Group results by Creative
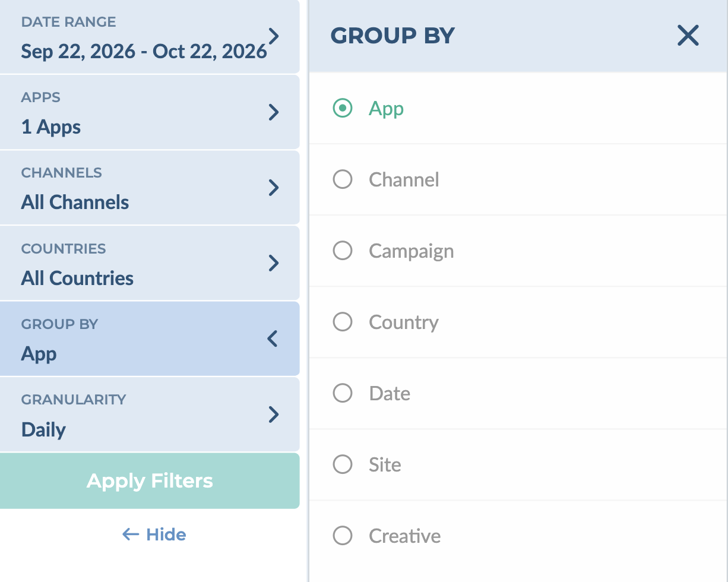Screen dimensions: 728x582 (x=343, y=536)
